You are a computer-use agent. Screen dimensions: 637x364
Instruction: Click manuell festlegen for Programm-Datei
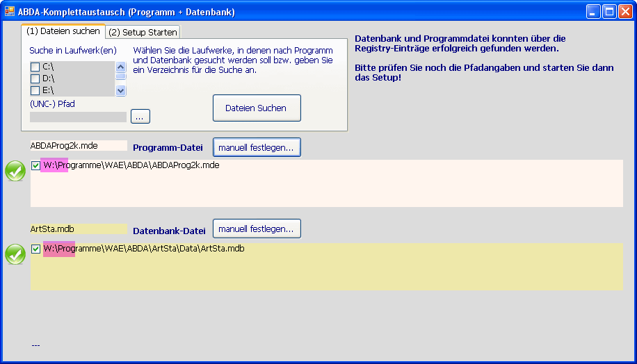tap(257, 147)
